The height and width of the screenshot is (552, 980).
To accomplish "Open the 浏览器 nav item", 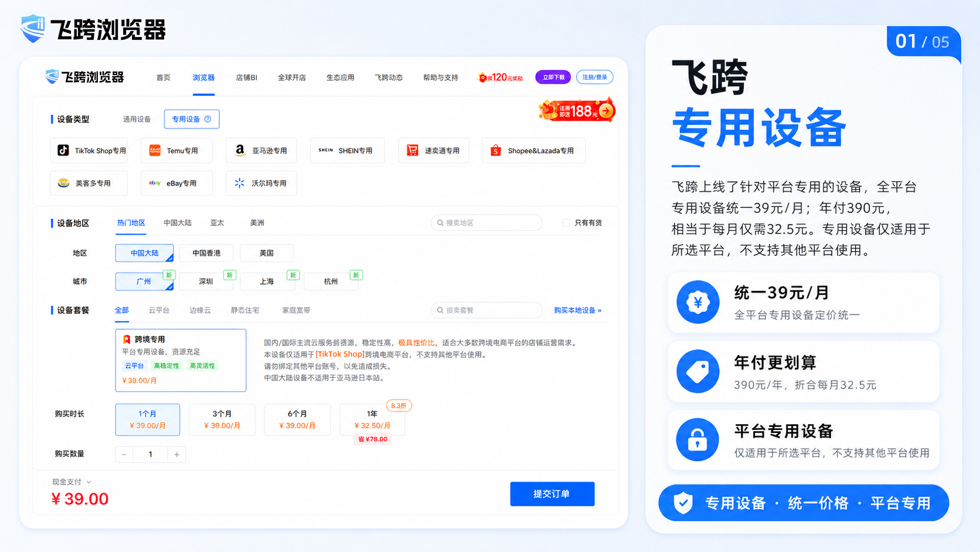I will coord(204,77).
